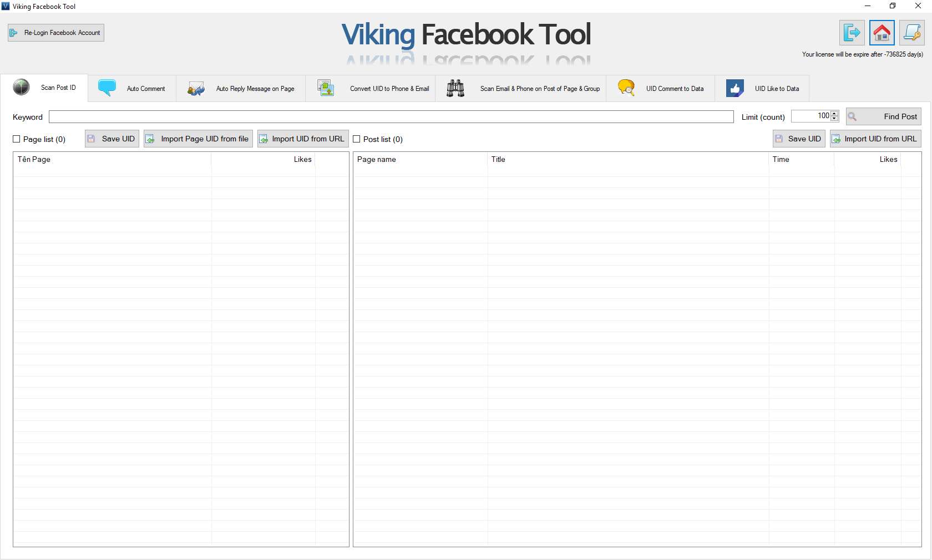Decrease the Limit count with down arrow
This screenshot has height=560, width=932.
pyautogui.click(x=834, y=119)
